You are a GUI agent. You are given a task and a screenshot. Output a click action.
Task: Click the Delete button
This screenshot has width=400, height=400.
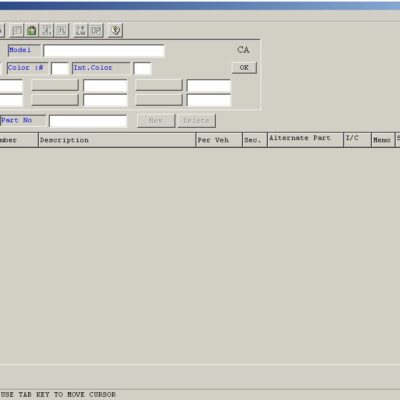point(196,121)
